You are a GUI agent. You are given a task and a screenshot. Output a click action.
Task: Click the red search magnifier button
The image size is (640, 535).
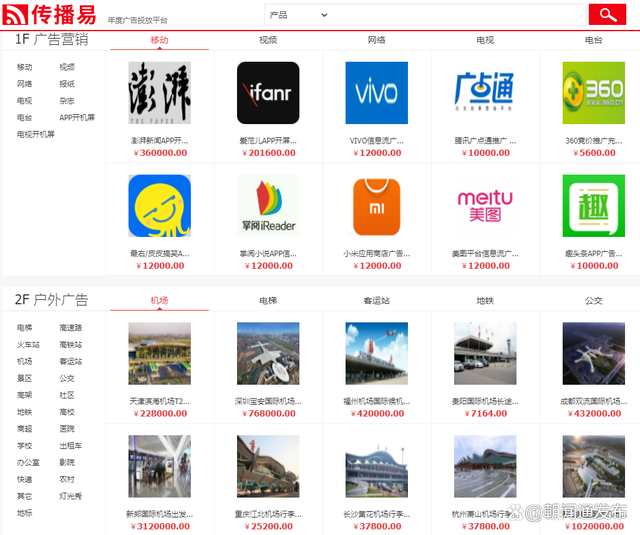tap(607, 14)
